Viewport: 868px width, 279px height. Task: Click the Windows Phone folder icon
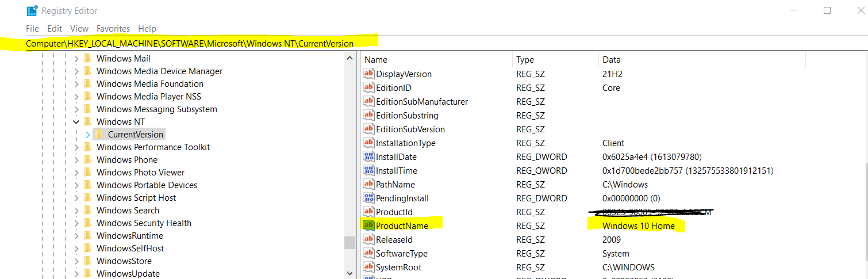click(x=87, y=159)
